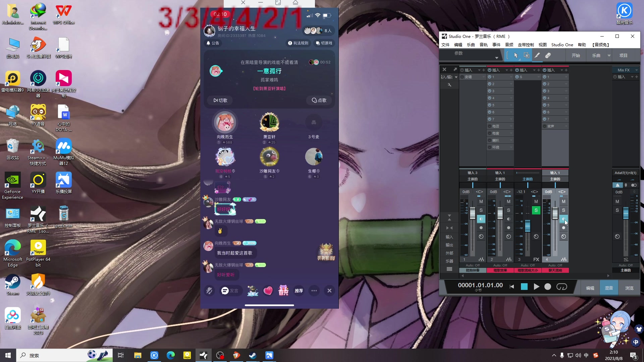Toggle input monitor on channel 1 酷狗伴奏
Image resolution: width=644 pixels, height=362 pixels.
click(x=481, y=219)
